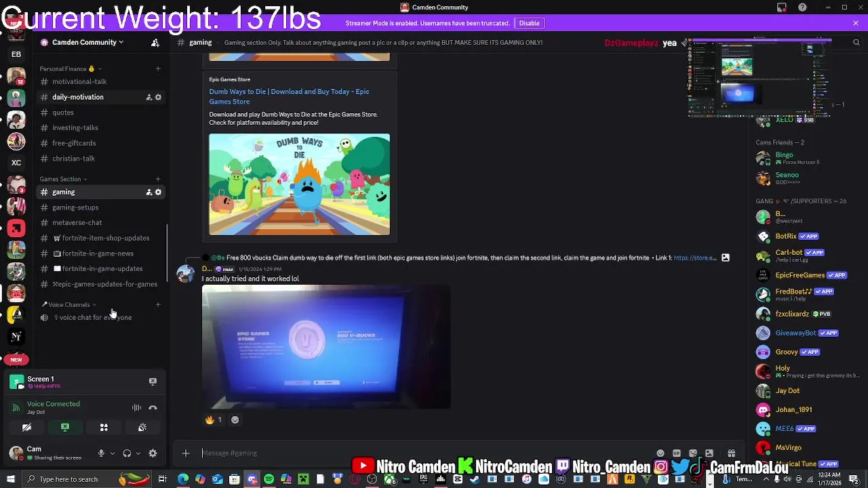Open the soundboard button

(142, 428)
